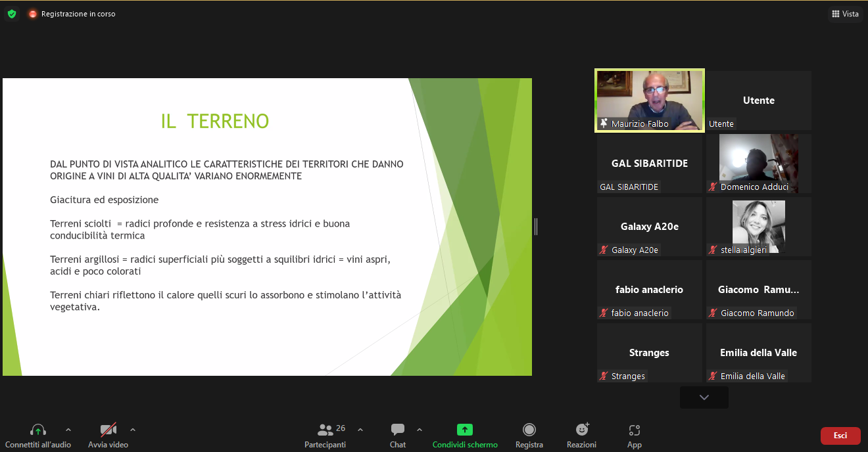Click the slide title IL TERRENO
868x452 pixels.
pyautogui.click(x=215, y=122)
